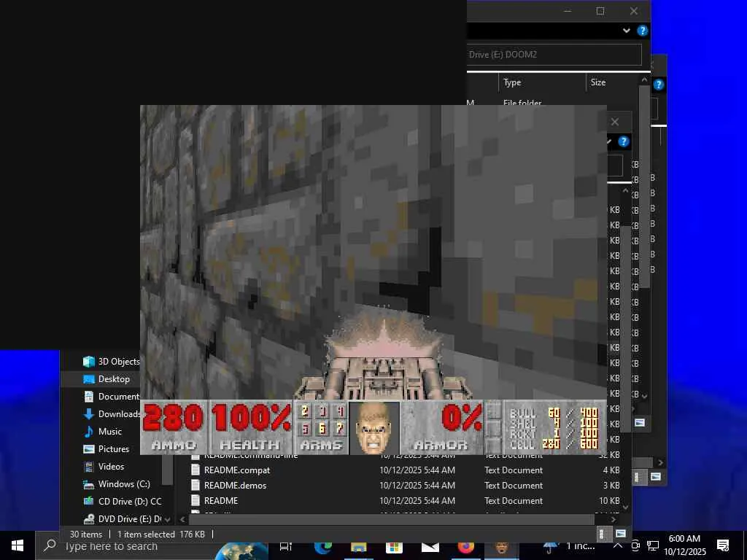
Task: Switch DOOM2 explorer window to large icons view
Action: click(x=640, y=422)
